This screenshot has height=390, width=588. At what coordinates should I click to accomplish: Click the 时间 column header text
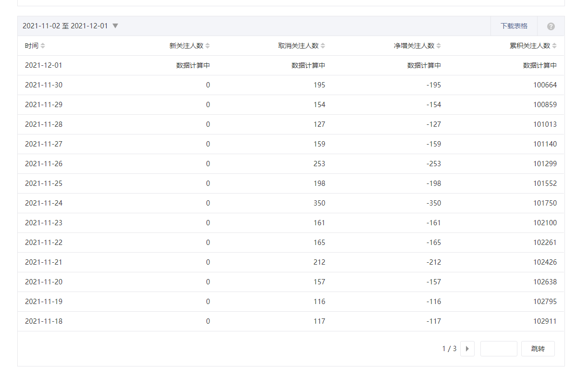(x=31, y=46)
